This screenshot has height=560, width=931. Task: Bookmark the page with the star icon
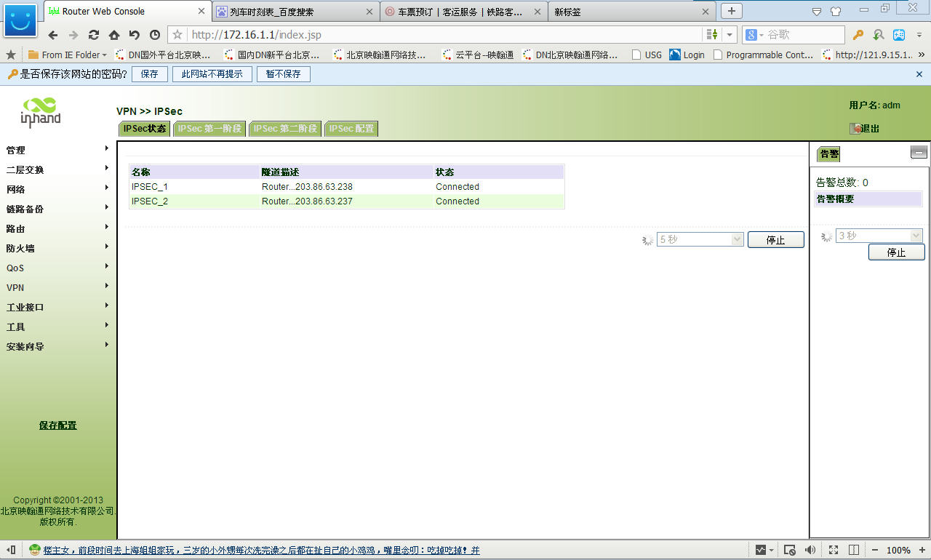pos(177,35)
